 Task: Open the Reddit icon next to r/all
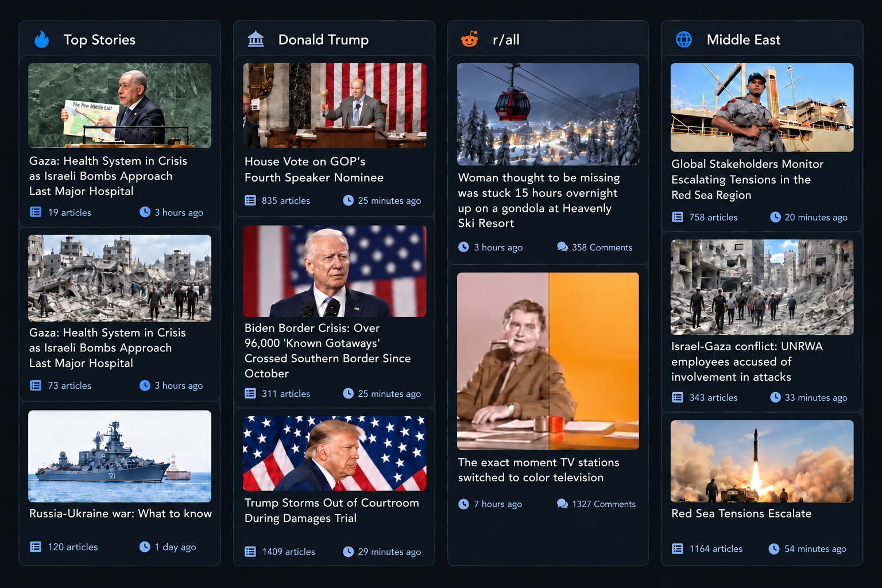(x=470, y=40)
